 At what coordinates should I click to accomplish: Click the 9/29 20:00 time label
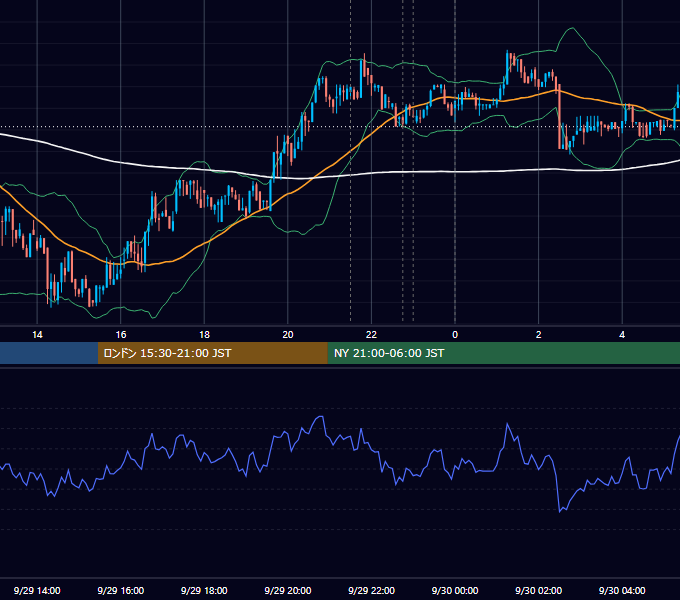(288, 590)
